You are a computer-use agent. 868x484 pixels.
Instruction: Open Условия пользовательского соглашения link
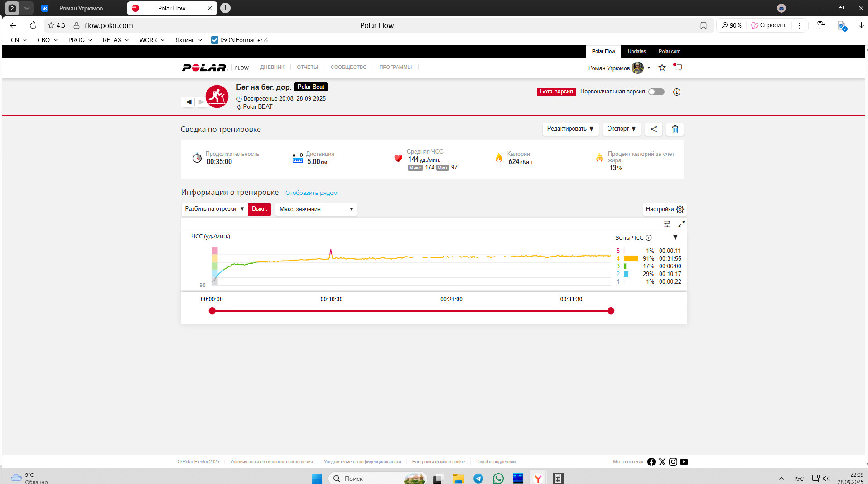271,462
